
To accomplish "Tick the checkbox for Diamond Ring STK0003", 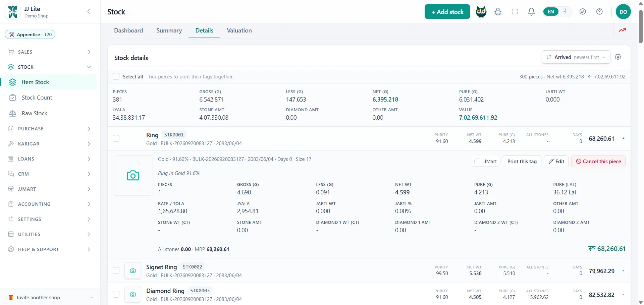I will pyautogui.click(x=116, y=294).
